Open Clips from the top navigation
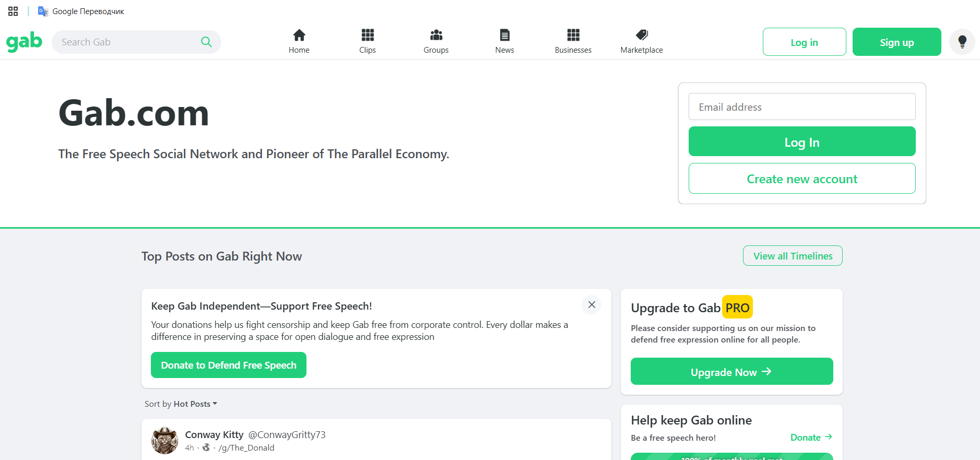Viewport: 980px width, 460px height. point(368,42)
